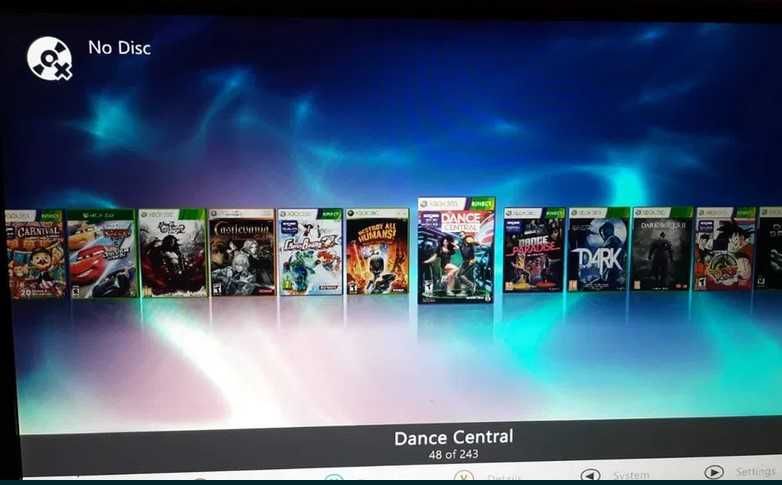Launch the highlighted Dance Central cover
The width and height of the screenshot is (782, 485).
(456, 250)
